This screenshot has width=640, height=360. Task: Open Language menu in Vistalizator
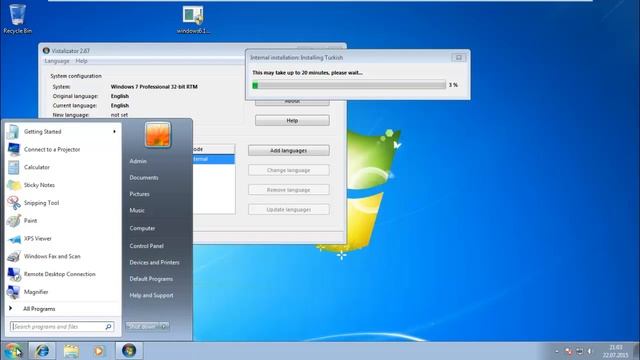tap(57, 61)
